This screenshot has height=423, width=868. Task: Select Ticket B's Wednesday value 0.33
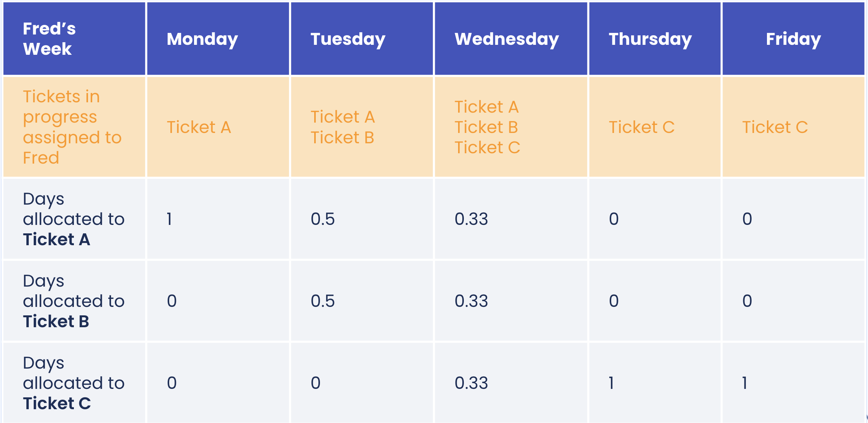(x=471, y=301)
